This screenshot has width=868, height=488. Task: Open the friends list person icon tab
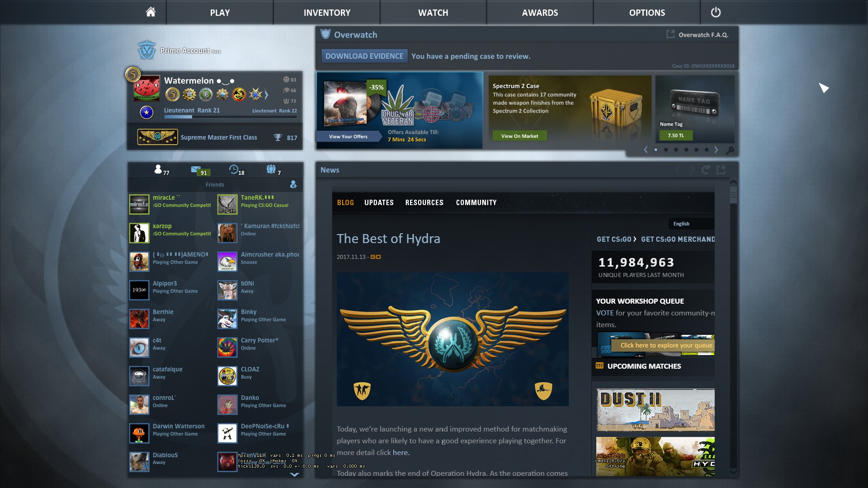click(158, 169)
